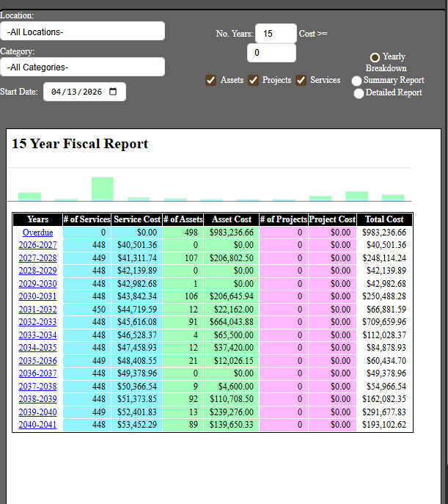This screenshot has height=504, width=448.
Task: Select the $291,677.83 total cost cell
Action: pyautogui.click(x=384, y=412)
